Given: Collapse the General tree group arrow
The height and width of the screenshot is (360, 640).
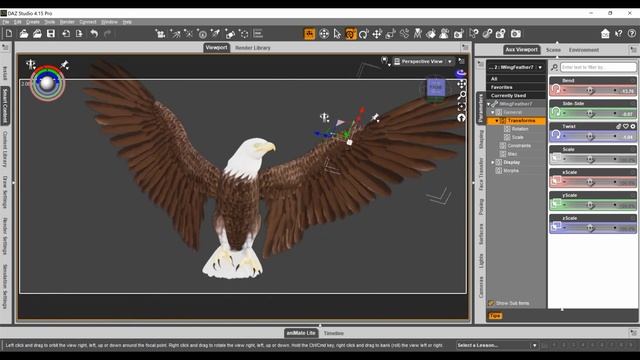Looking at the screenshot, I should 493,112.
